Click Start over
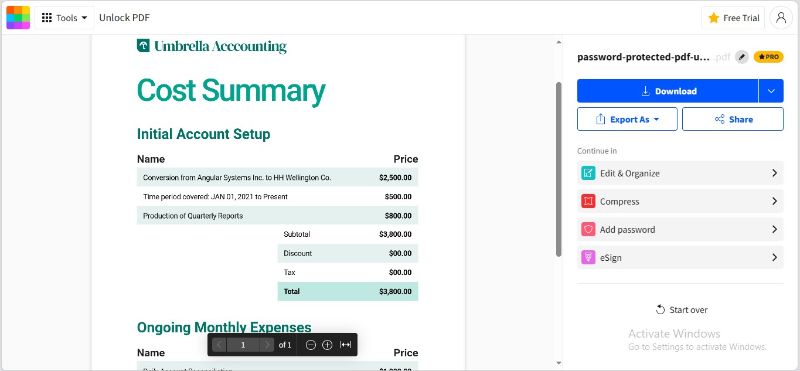The height and width of the screenshot is (371, 800). point(681,309)
